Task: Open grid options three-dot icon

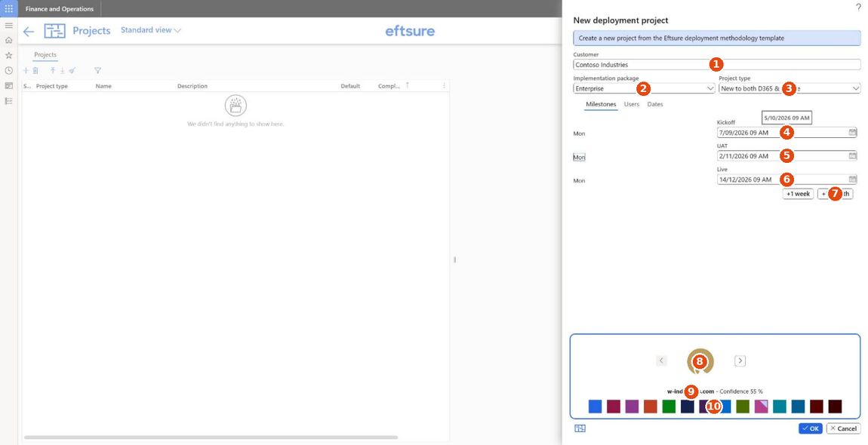Action: pyautogui.click(x=444, y=86)
